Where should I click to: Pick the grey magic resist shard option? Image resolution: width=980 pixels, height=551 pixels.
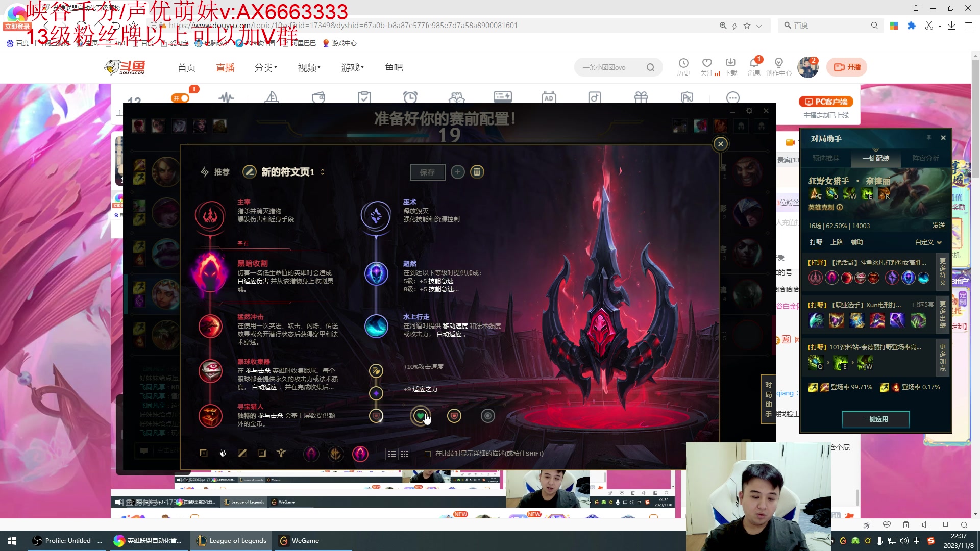pos(487,416)
